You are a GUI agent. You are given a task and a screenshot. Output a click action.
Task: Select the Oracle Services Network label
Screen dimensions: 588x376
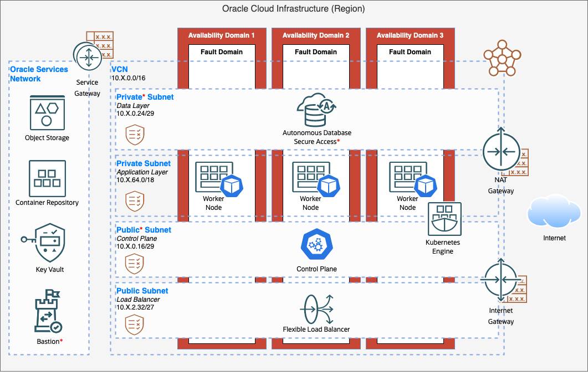(x=39, y=74)
